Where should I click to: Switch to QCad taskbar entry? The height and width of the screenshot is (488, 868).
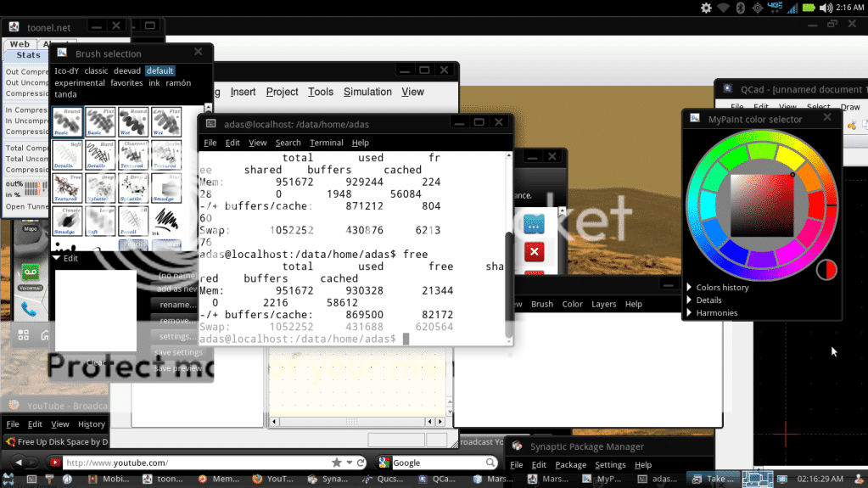click(437, 480)
